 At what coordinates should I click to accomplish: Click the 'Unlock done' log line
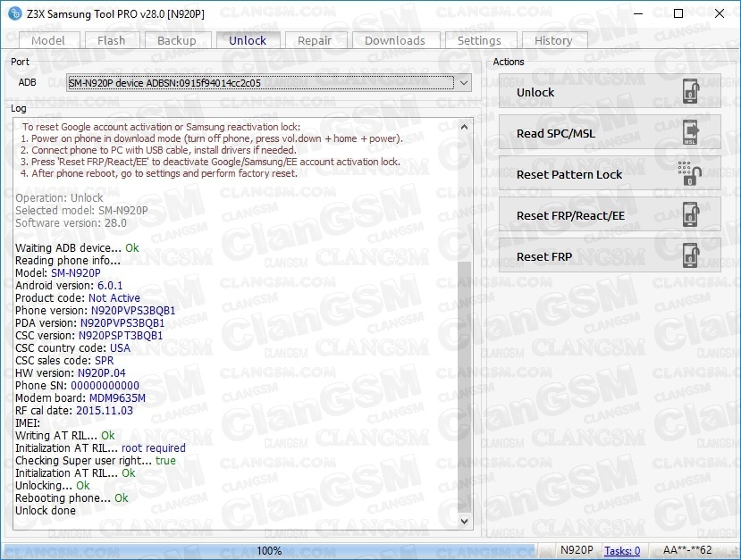(x=46, y=510)
